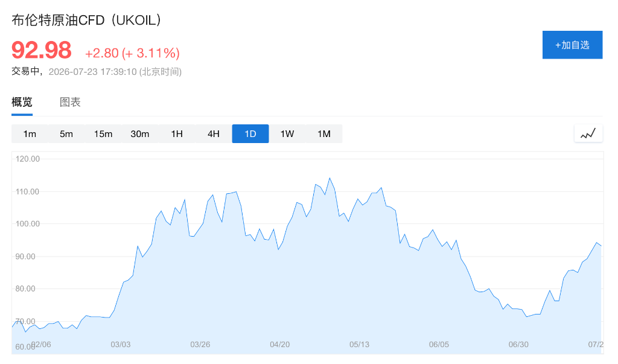Switch chart to the 4H interval

pyautogui.click(x=214, y=133)
